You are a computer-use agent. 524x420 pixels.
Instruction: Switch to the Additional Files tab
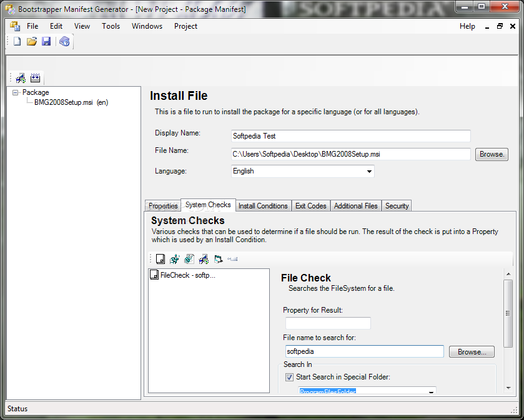[355, 206]
